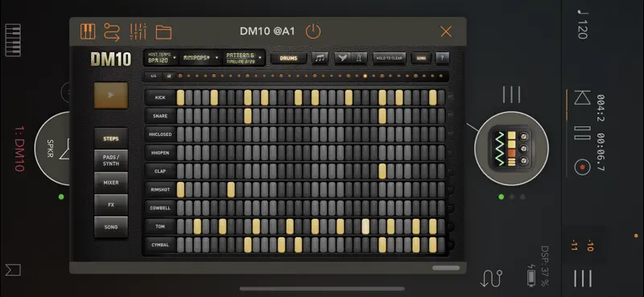Open the DM10 plugin node thumbnail

pos(511,148)
